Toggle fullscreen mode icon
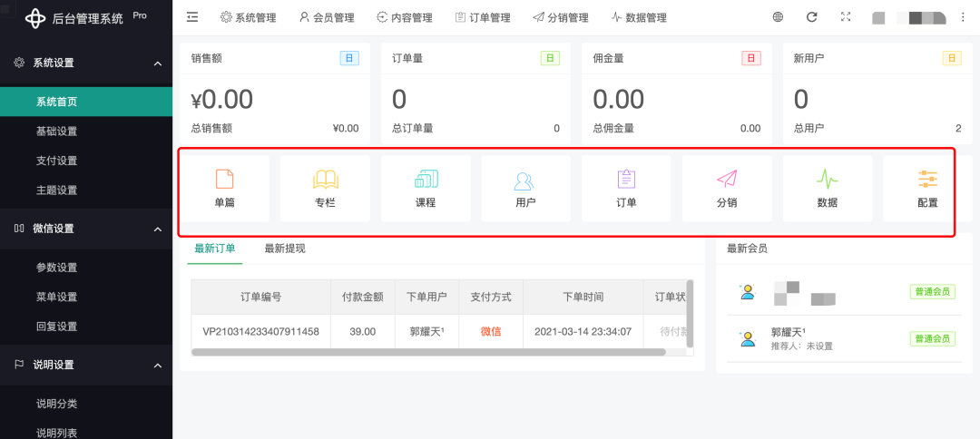980x439 pixels. 846,17
